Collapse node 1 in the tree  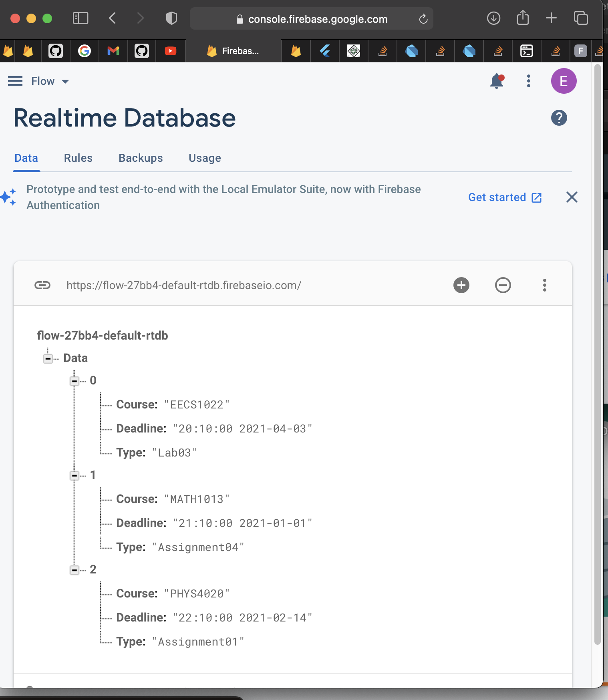(74, 475)
